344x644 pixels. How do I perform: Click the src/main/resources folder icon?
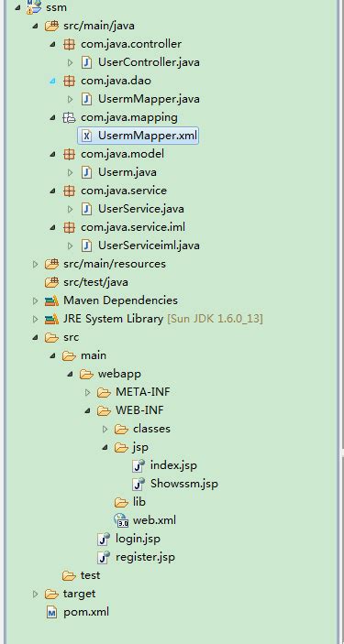tap(51, 264)
